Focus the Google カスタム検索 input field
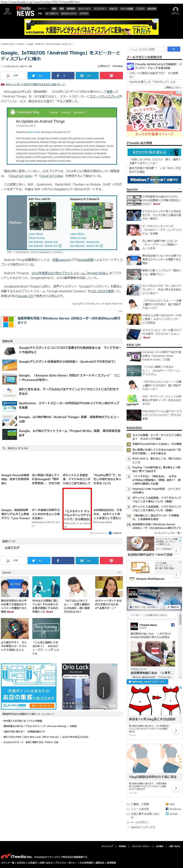 [147, 49]
